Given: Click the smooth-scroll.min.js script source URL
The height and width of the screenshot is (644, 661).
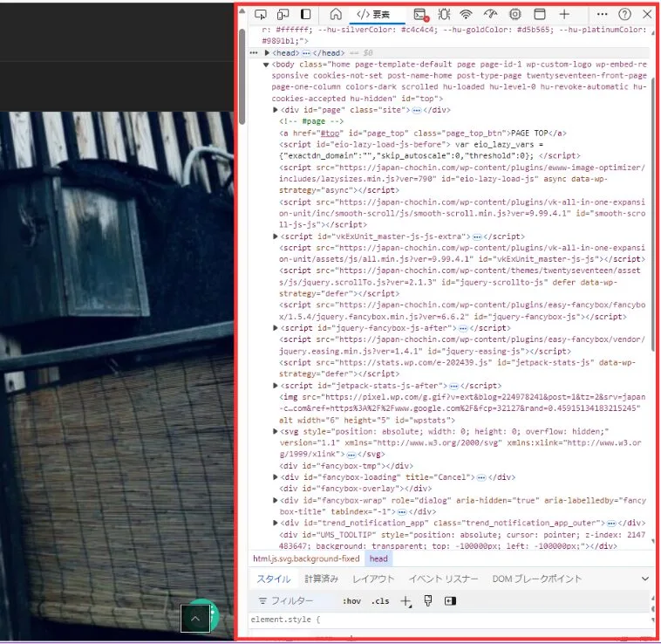Looking at the screenshot, I should click(x=461, y=208).
